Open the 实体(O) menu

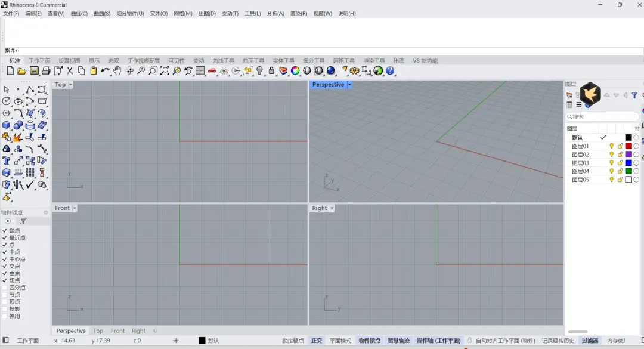(x=159, y=14)
